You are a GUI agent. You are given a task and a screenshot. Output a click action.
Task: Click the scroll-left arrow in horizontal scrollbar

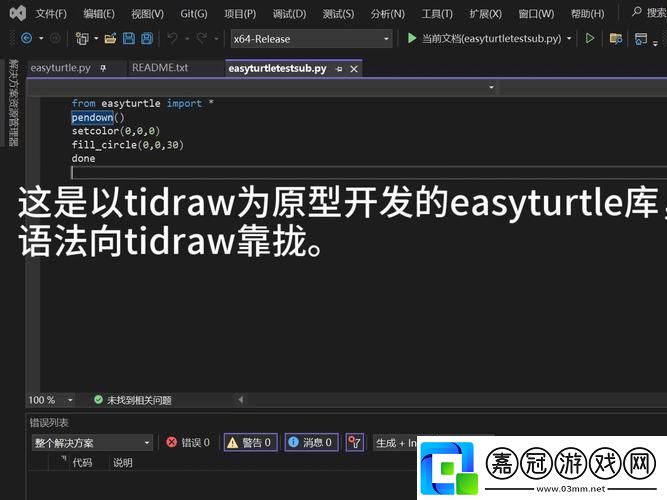(240, 400)
